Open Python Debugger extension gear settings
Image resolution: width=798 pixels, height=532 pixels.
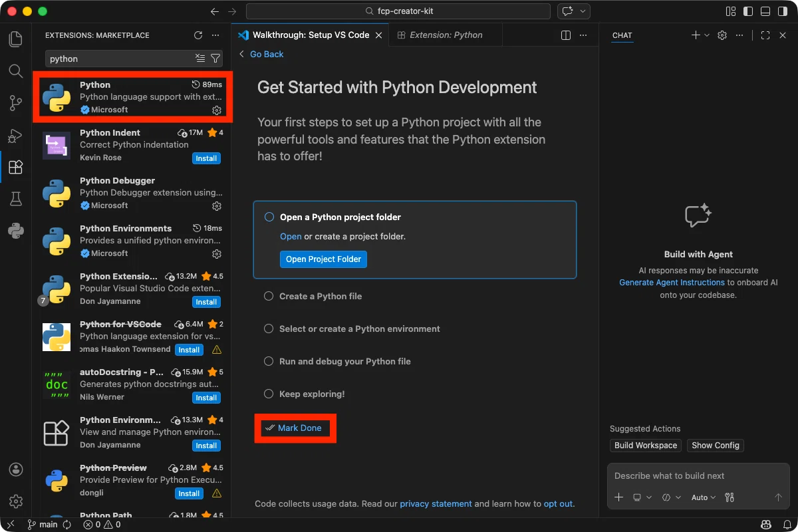(216, 206)
